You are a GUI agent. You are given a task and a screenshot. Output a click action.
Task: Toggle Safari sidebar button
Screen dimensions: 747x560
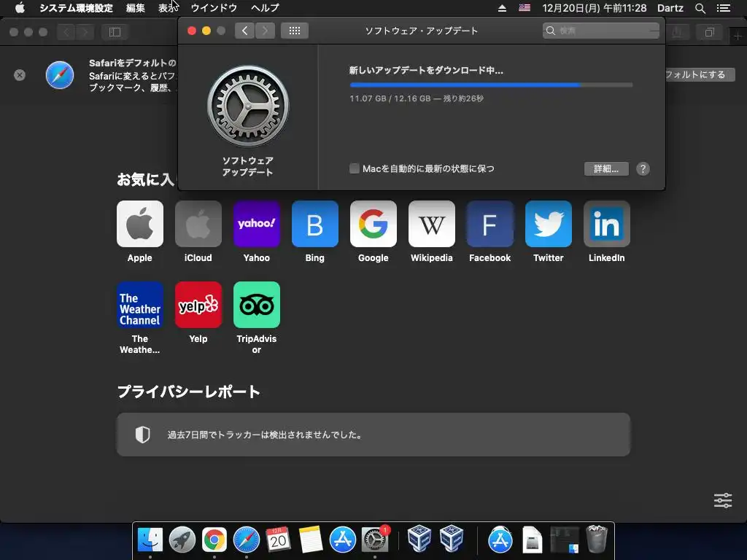click(x=115, y=32)
